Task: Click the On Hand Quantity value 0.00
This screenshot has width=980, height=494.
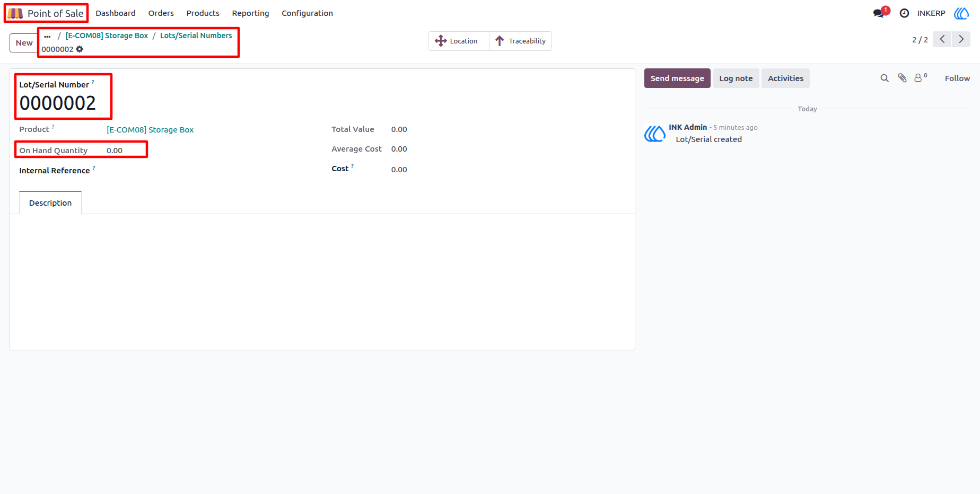Action: coord(115,151)
